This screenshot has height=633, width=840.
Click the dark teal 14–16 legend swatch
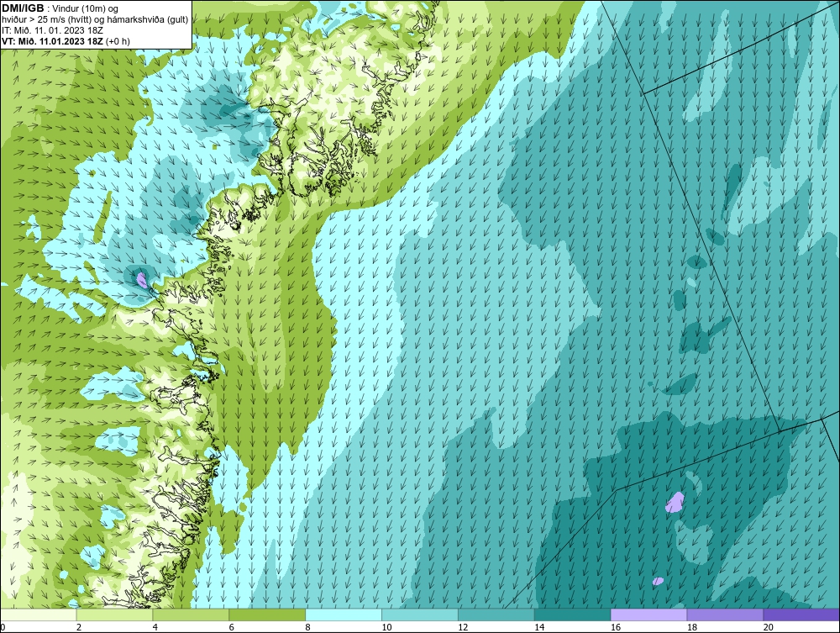tap(573, 615)
